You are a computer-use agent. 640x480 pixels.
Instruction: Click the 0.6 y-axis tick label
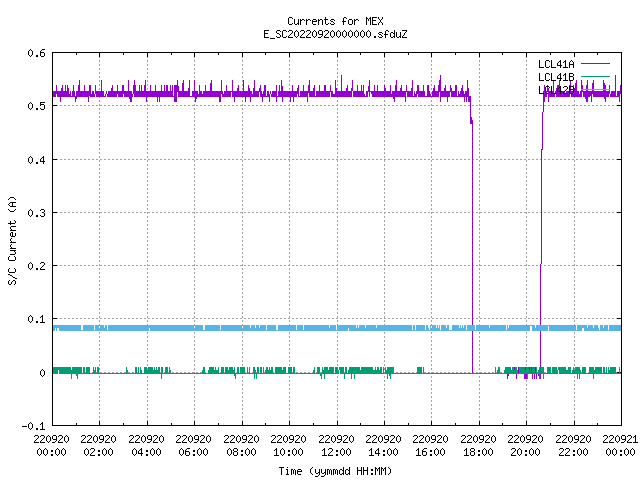[x=37, y=53]
